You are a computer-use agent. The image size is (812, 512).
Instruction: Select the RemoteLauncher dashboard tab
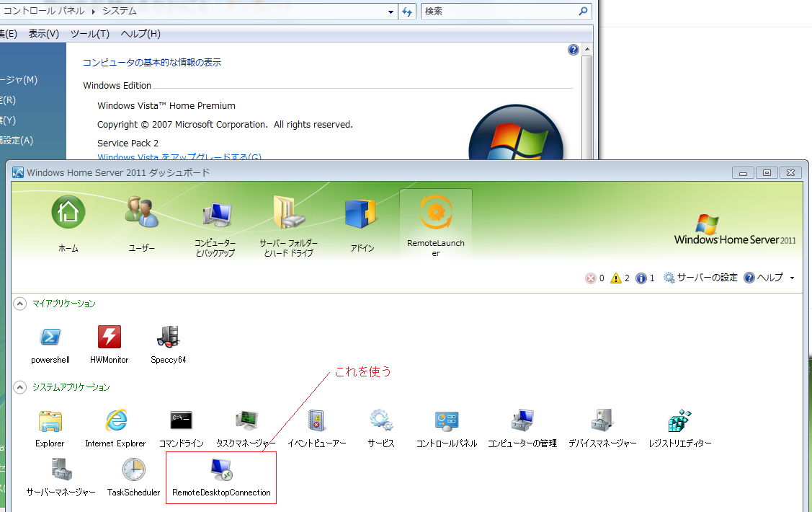point(435,225)
